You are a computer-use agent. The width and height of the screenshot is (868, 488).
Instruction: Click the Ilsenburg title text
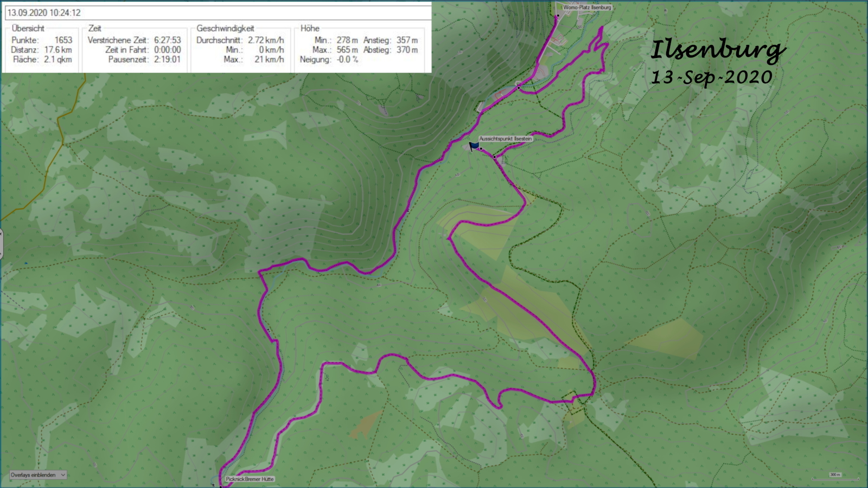click(x=718, y=50)
